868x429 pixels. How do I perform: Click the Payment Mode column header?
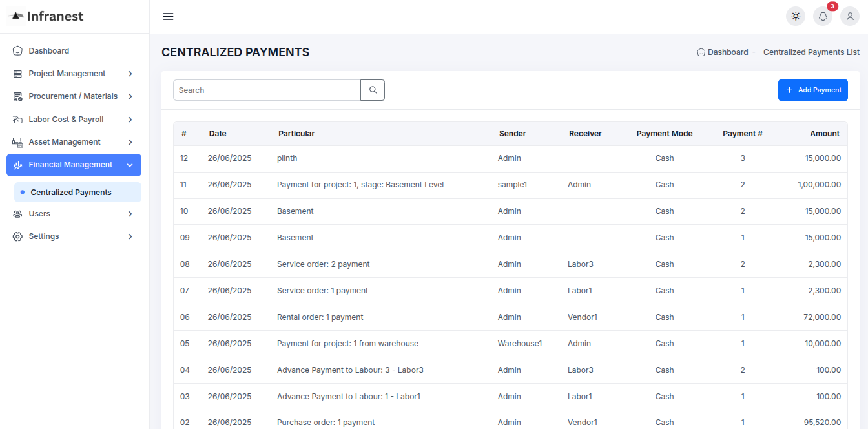click(x=665, y=134)
